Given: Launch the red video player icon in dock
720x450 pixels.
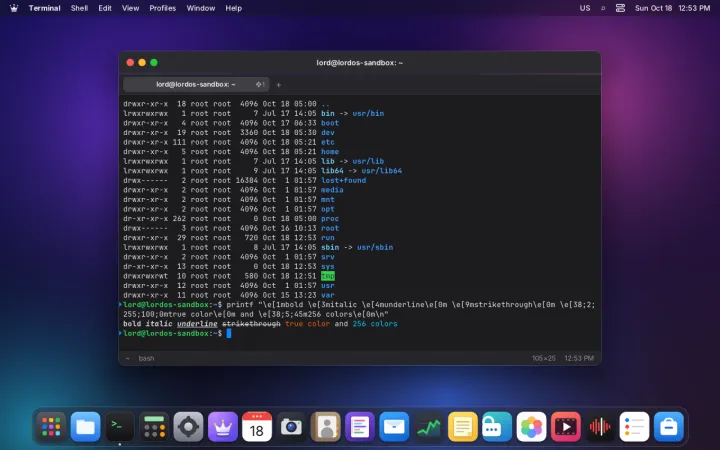Looking at the screenshot, I should (565, 427).
